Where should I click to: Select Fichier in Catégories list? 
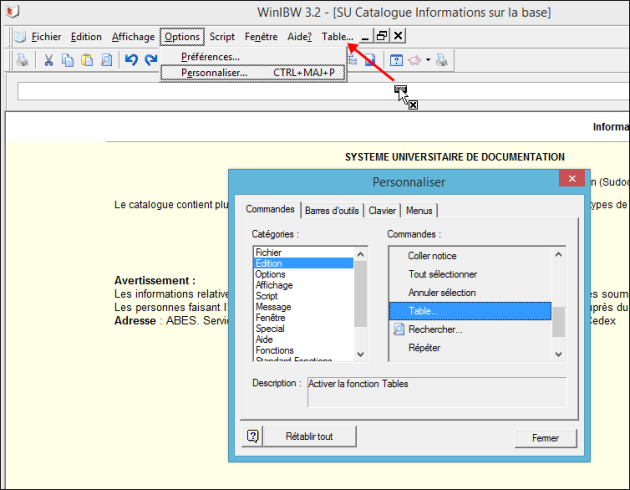point(304,253)
